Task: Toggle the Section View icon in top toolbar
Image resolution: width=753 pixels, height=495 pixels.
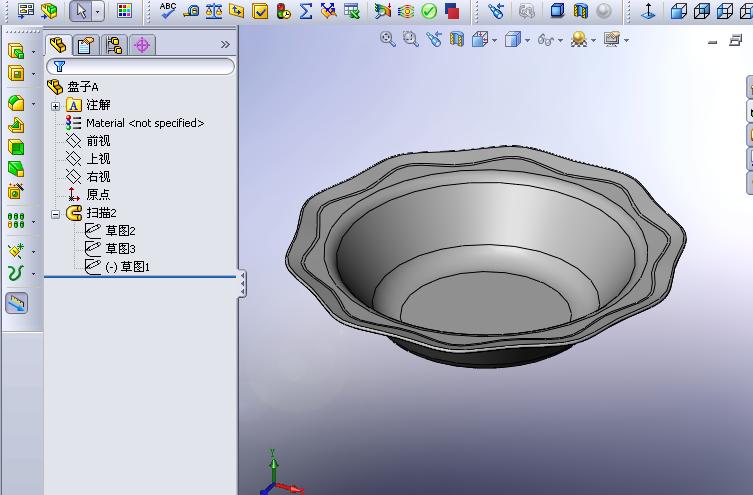Action: pyautogui.click(x=581, y=11)
